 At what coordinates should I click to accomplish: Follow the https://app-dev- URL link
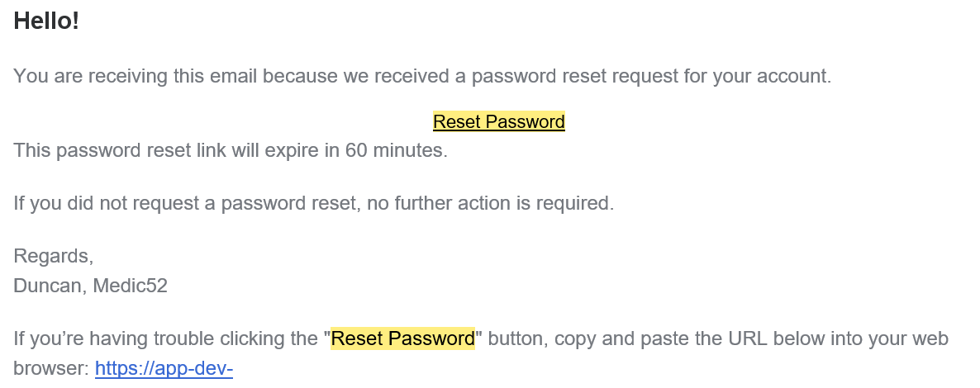(x=164, y=369)
